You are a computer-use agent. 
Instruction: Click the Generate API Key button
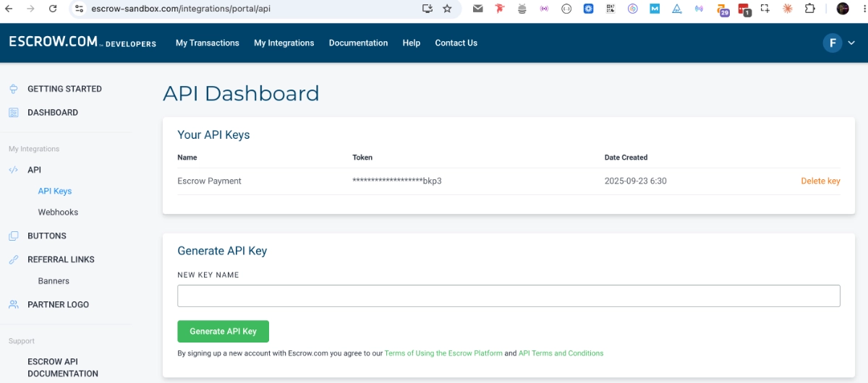tap(223, 331)
